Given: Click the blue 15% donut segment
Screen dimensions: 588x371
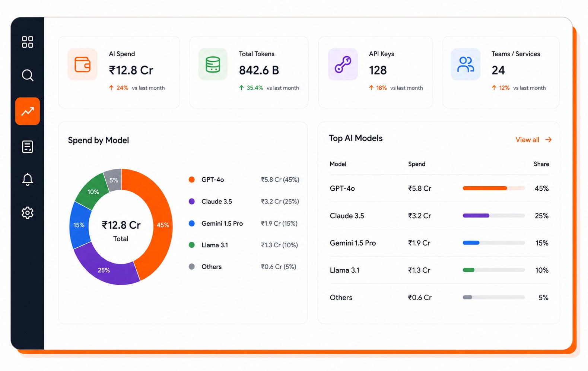Looking at the screenshot, I should click(79, 225).
